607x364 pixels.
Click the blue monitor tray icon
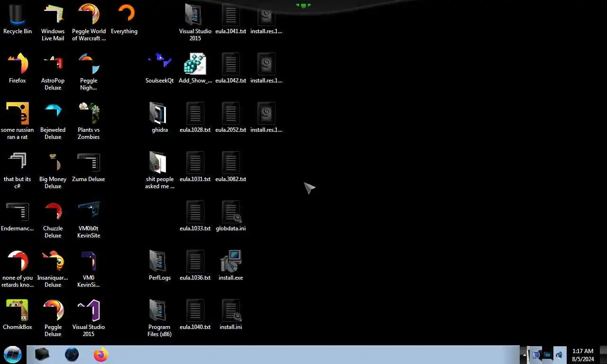tap(547, 355)
